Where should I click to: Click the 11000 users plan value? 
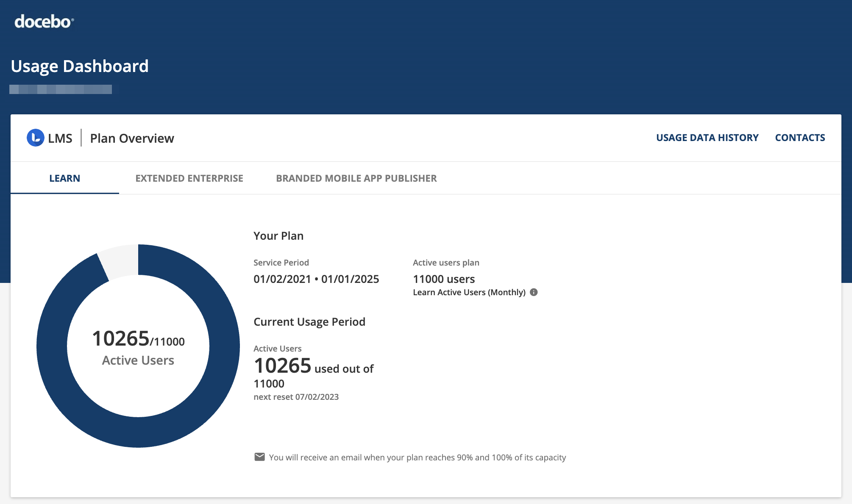pyautogui.click(x=443, y=279)
